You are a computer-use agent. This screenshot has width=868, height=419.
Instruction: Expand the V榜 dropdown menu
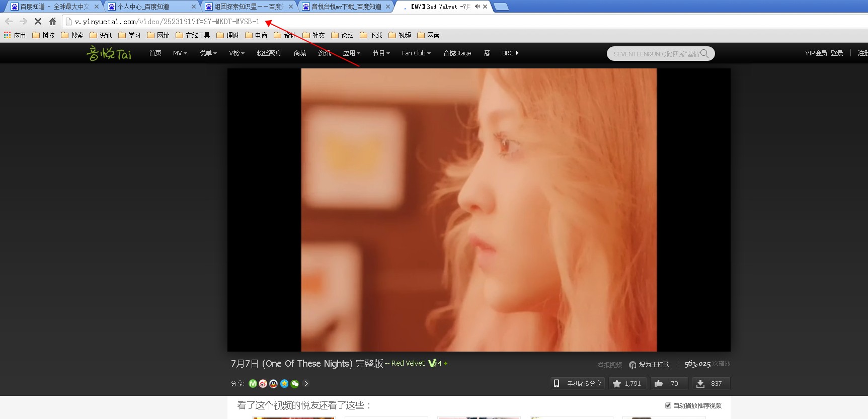pos(237,53)
